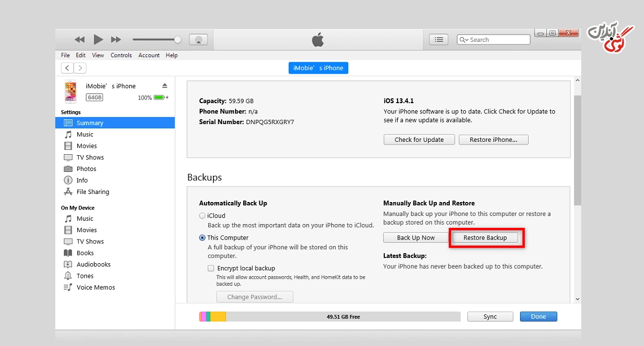Open the Account menu

pos(149,55)
